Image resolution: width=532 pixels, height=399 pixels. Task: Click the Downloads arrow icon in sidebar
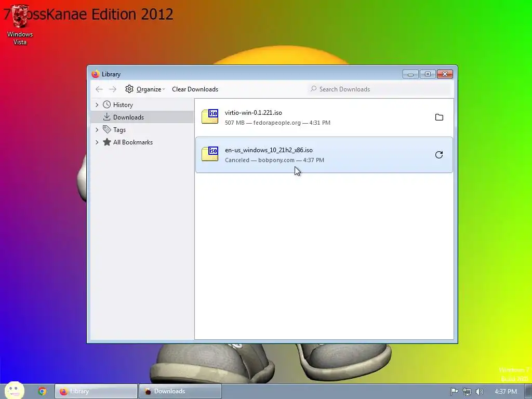107,117
